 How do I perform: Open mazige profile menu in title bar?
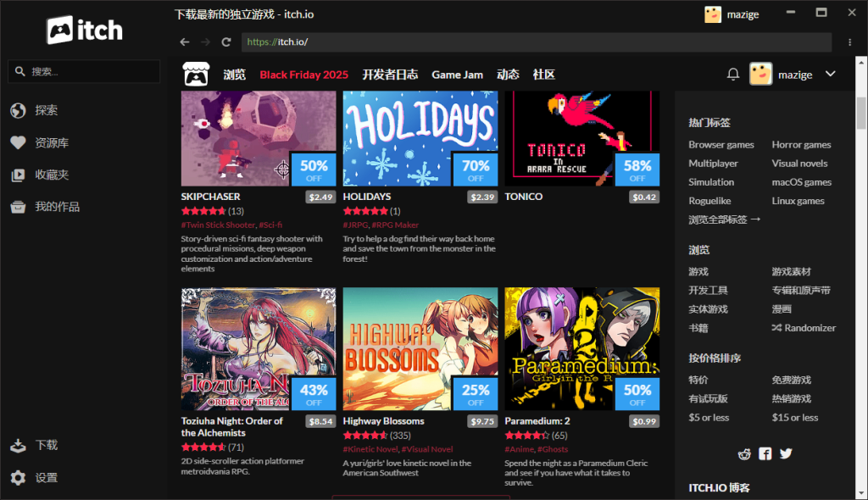(732, 14)
